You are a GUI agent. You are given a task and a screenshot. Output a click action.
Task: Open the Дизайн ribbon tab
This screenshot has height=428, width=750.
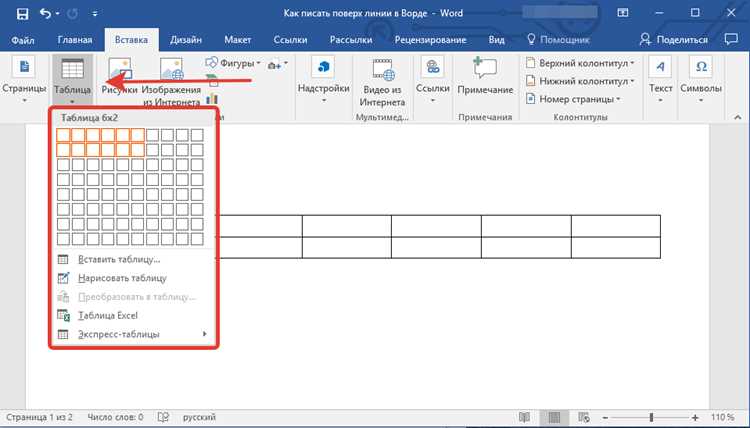[x=186, y=40]
